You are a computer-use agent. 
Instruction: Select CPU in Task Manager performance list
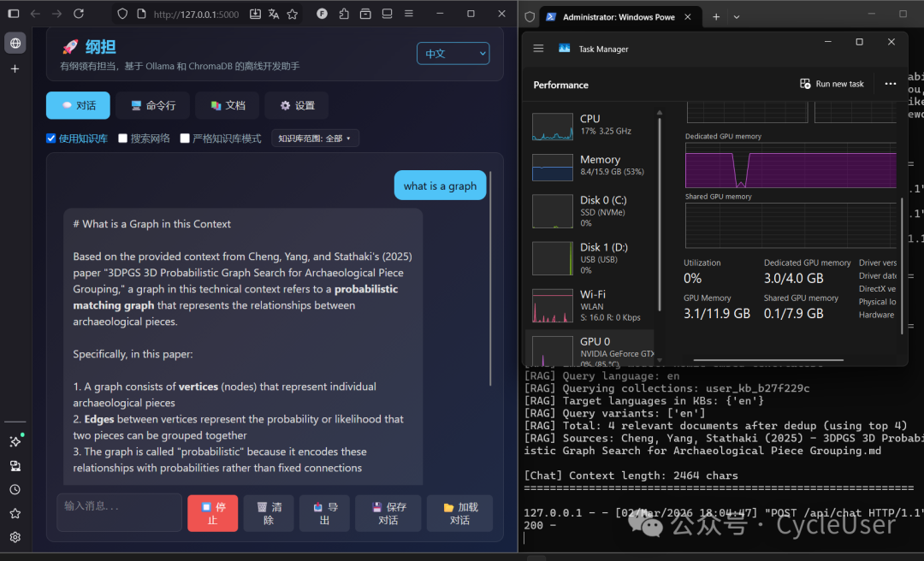pyautogui.click(x=589, y=126)
